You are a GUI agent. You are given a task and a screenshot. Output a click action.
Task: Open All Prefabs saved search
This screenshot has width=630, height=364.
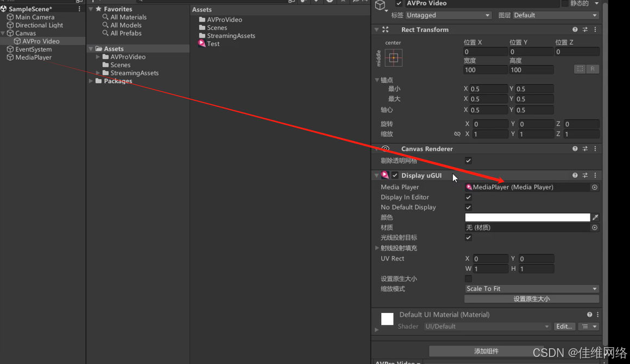point(126,33)
